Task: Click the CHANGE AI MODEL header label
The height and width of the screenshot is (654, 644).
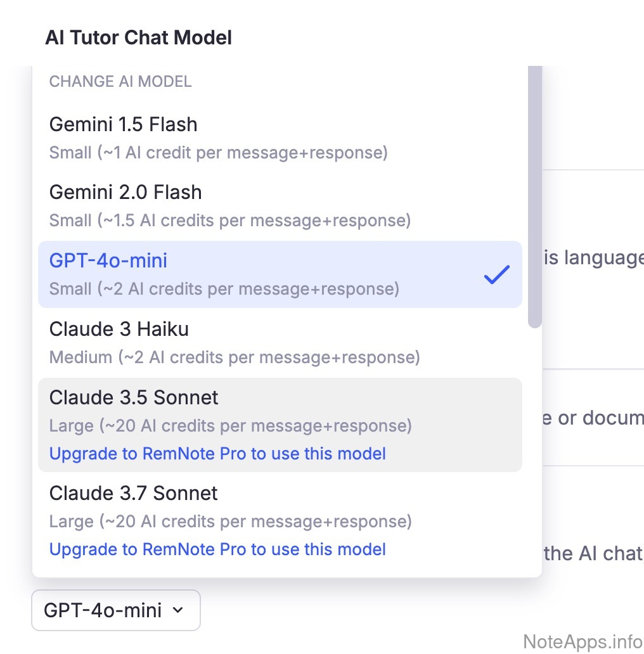Action: pyautogui.click(x=120, y=82)
